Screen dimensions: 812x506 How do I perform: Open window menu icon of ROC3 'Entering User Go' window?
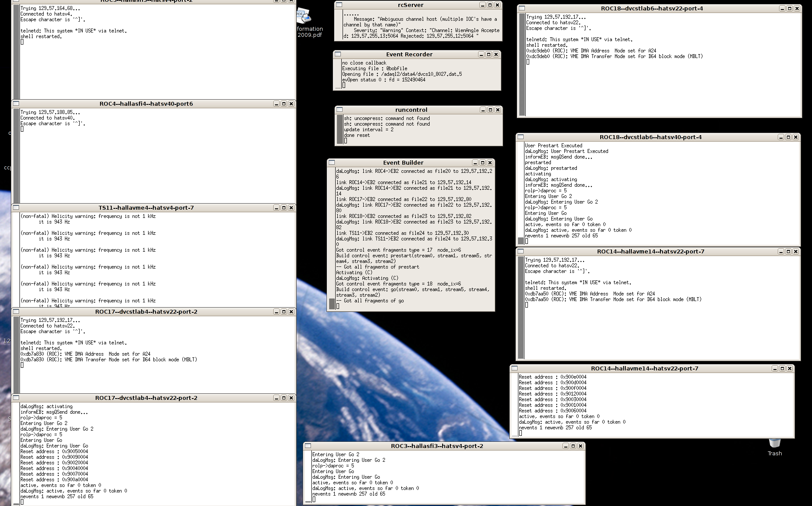tap(308, 446)
